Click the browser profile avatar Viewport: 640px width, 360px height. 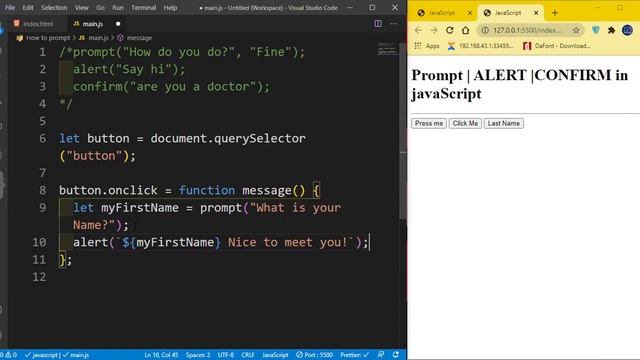[627, 30]
